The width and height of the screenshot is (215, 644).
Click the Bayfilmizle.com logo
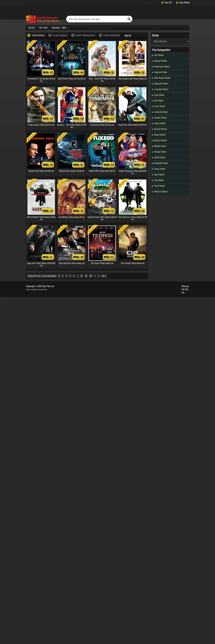[x=43, y=19]
